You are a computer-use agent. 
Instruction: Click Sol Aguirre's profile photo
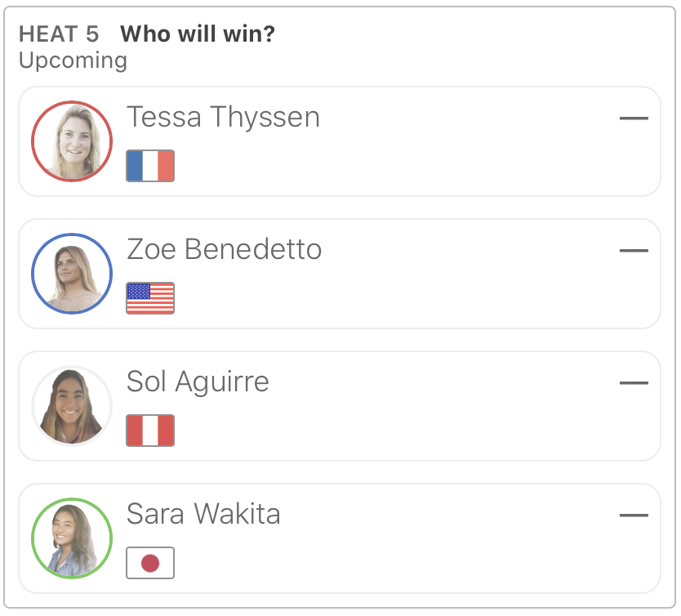(x=72, y=406)
